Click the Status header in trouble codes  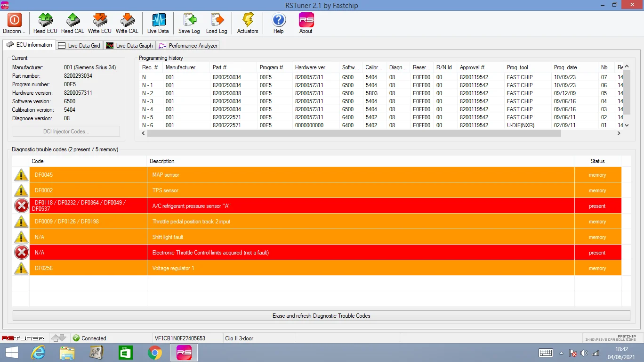(598, 161)
